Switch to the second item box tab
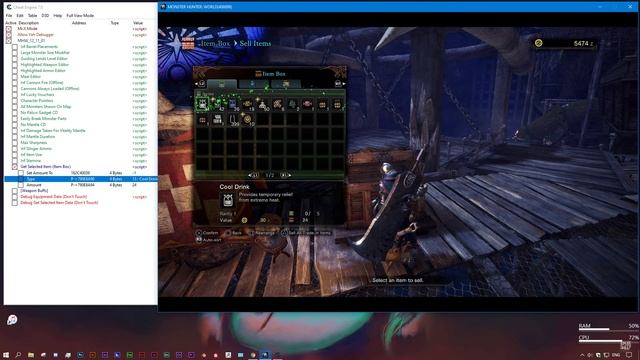Screen dimensions: 640x360 click(x=253, y=84)
